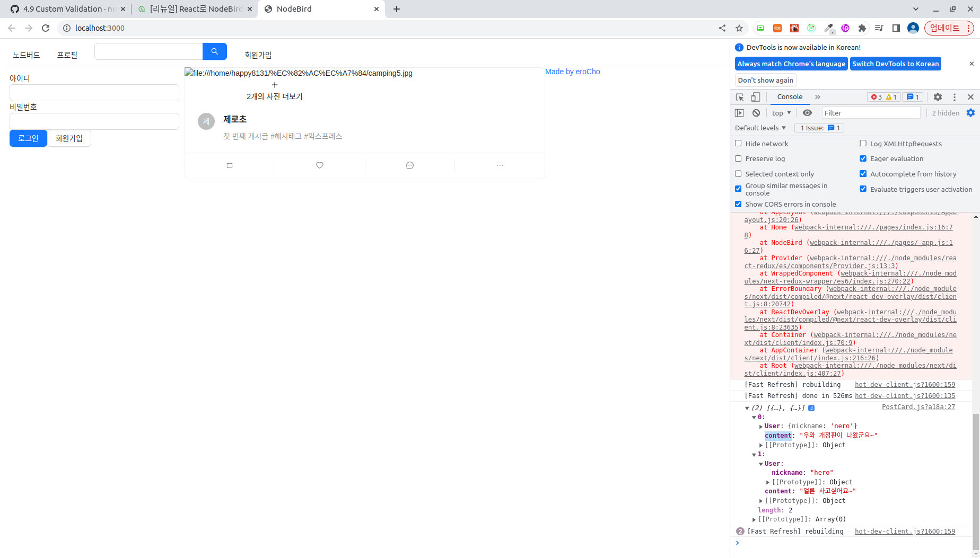The height and width of the screenshot is (558, 980).
Task: Bookmark this tab with the star icon
Action: point(739,28)
